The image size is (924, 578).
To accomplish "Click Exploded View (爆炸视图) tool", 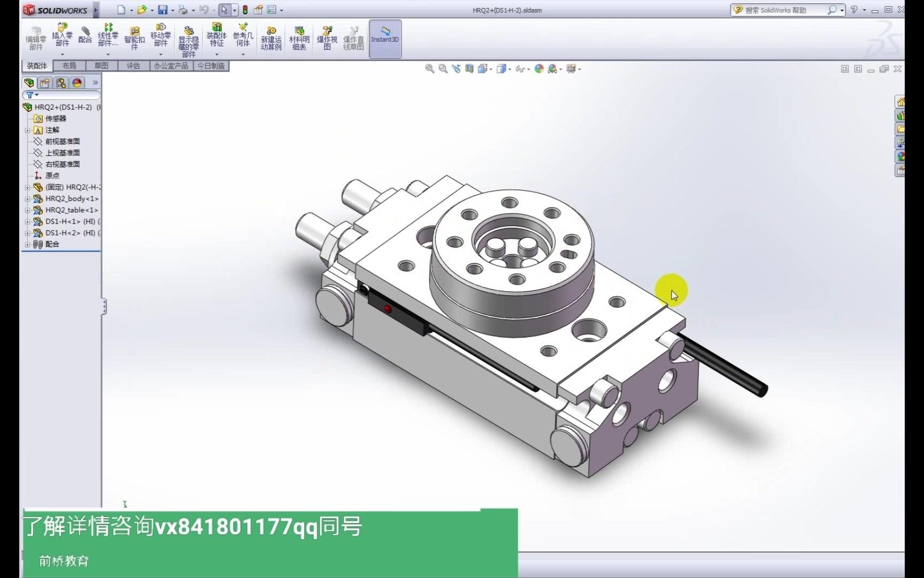I will click(327, 39).
